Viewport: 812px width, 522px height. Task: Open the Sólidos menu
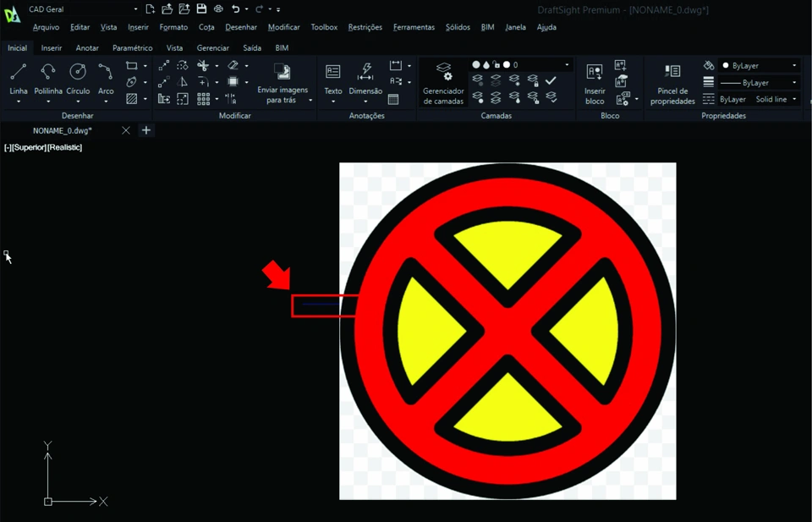click(458, 27)
